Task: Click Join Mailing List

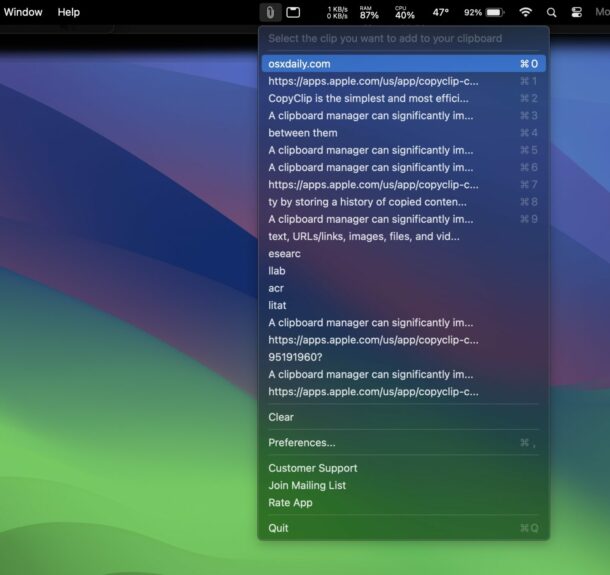Action: (x=307, y=486)
